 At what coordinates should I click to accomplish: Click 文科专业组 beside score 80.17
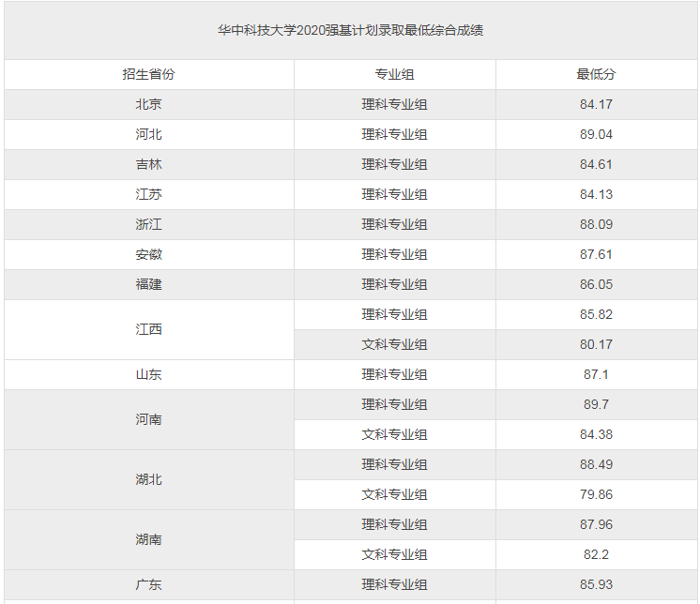[395, 344]
